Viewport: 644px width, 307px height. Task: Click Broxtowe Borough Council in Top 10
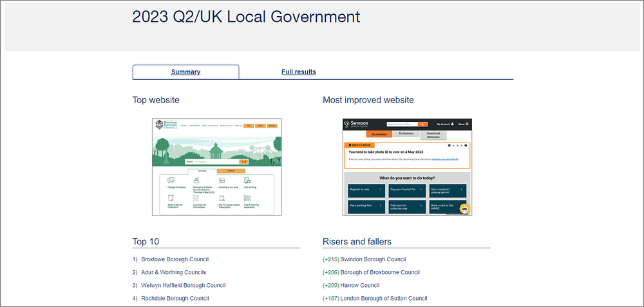point(175,259)
